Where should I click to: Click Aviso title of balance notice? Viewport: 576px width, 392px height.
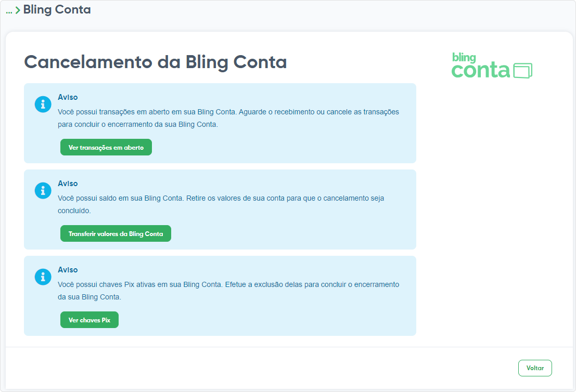[x=68, y=184]
